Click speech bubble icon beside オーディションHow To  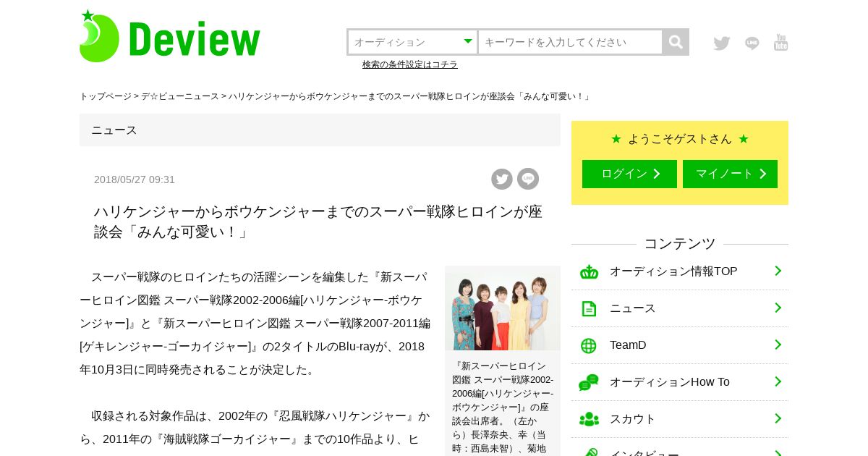[589, 383]
